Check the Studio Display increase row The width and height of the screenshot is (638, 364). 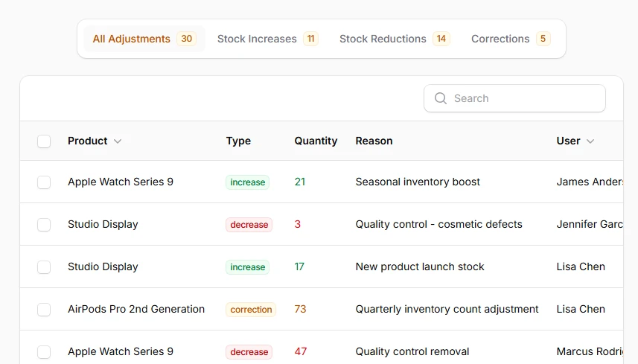coord(44,267)
